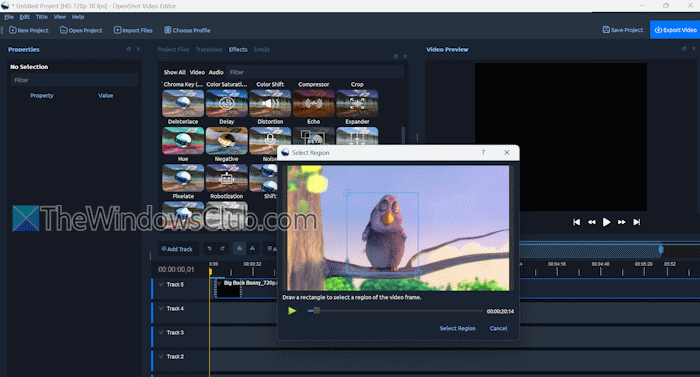The height and width of the screenshot is (377, 700).
Task: Select the Pixelate effect thumbnail
Action: (183, 178)
